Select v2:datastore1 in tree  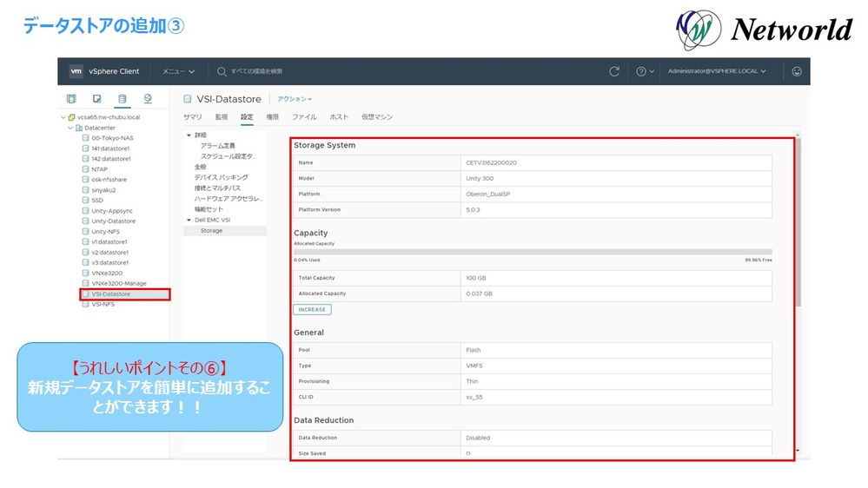109,253
